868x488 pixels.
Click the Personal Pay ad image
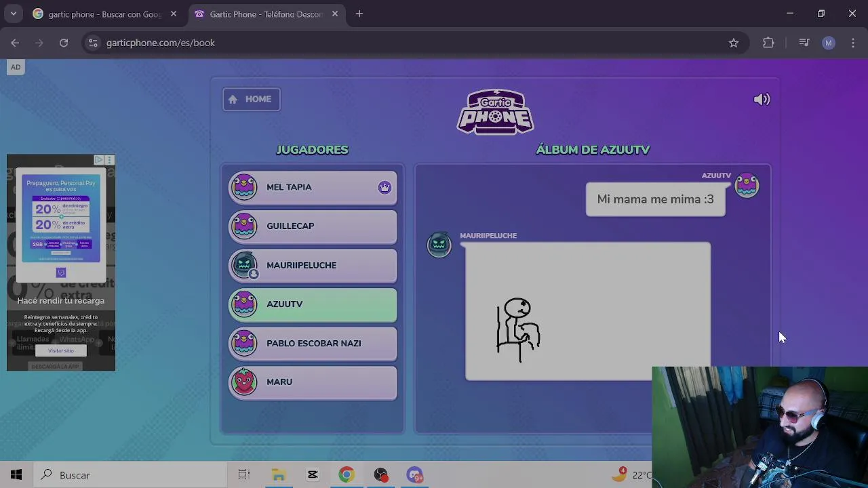coord(61,219)
